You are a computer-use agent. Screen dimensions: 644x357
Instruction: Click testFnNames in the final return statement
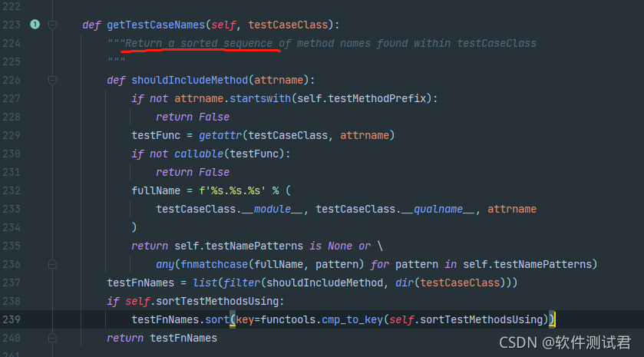(x=183, y=338)
